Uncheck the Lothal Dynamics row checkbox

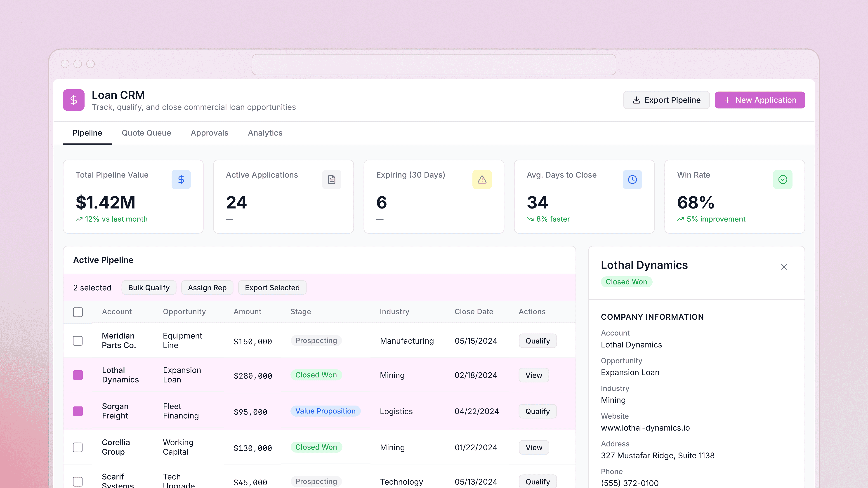[78, 375]
